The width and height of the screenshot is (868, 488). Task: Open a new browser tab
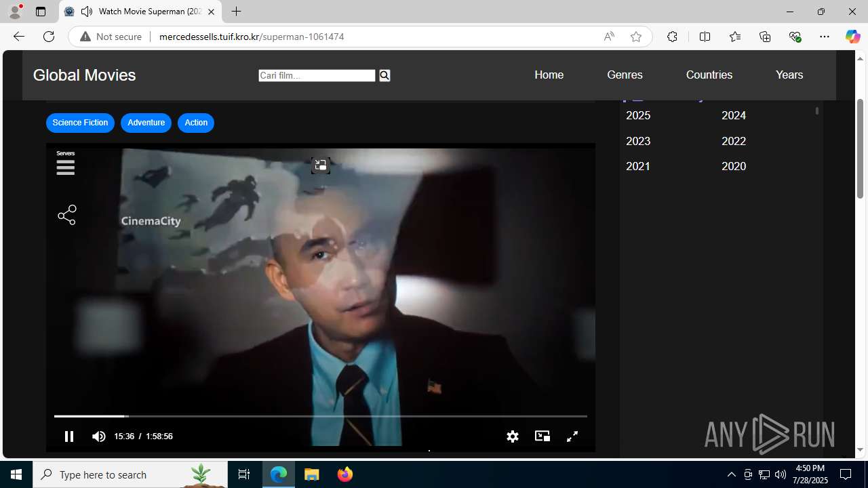pyautogui.click(x=236, y=12)
